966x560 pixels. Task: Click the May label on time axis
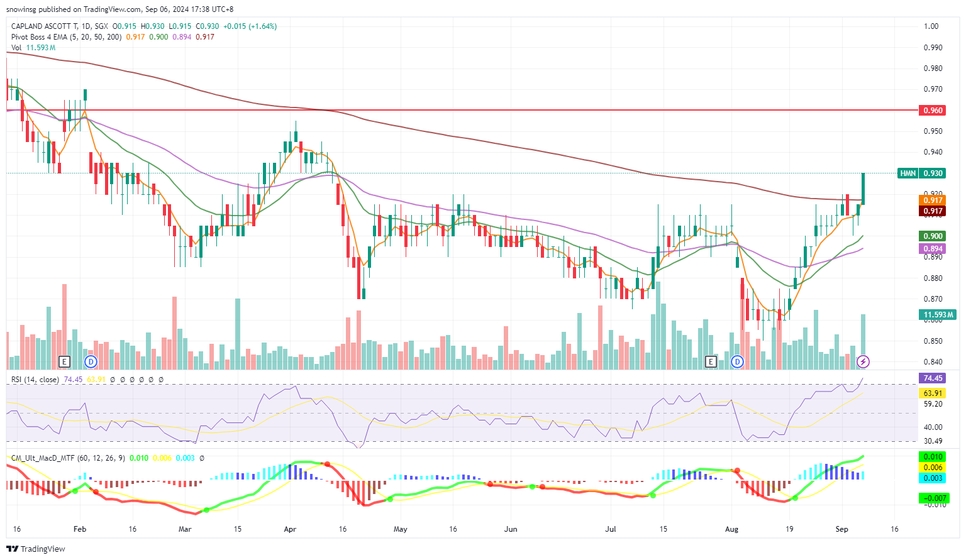click(400, 529)
